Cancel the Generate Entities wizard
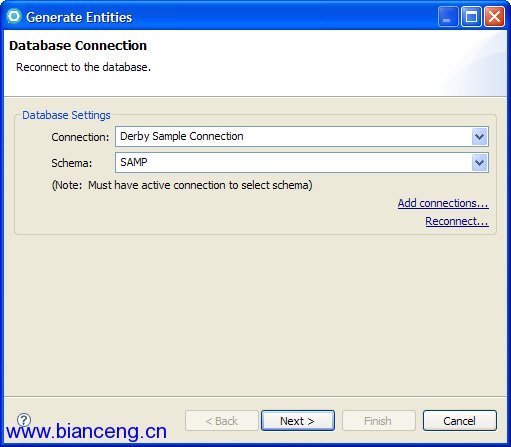Screen dimensions: 511x447 coord(460,421)
